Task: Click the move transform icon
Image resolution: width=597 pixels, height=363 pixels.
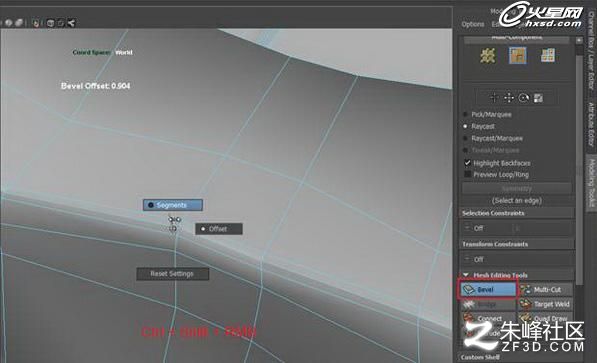Action: click(x=509, y=98)
